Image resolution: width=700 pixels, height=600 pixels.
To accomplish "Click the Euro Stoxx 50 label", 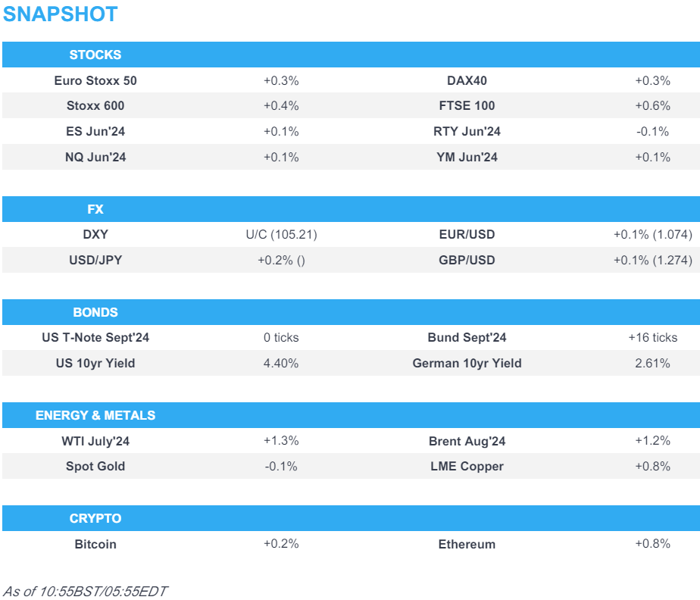I will click(x=95, y=80).
